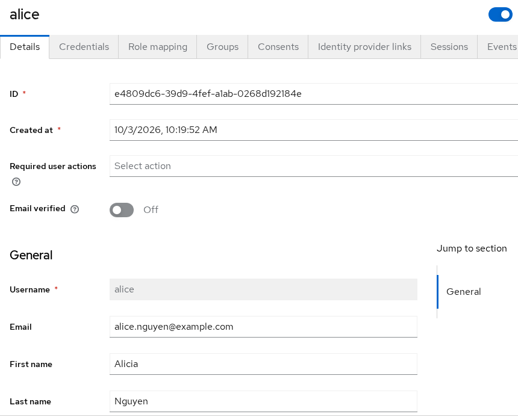Edit the Email input field
The height and width of the screenshot is (420, 518).
click(263, 327)
